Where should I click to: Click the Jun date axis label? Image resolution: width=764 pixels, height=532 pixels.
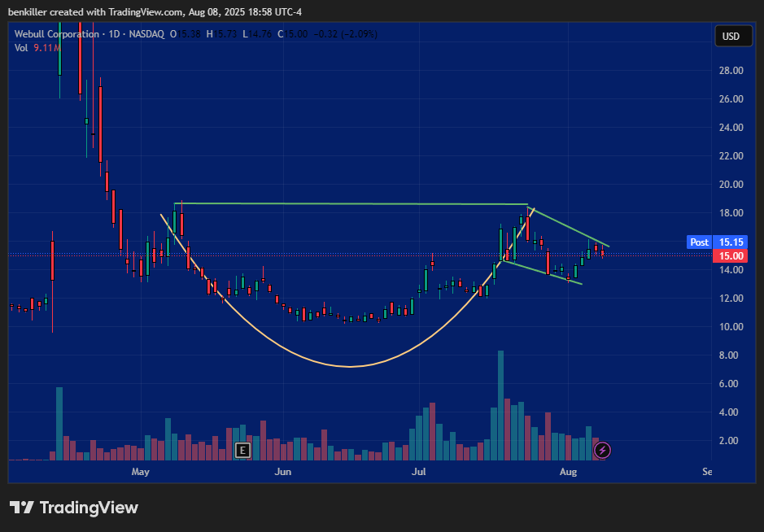pyautogui.click(x=282, y=472)
